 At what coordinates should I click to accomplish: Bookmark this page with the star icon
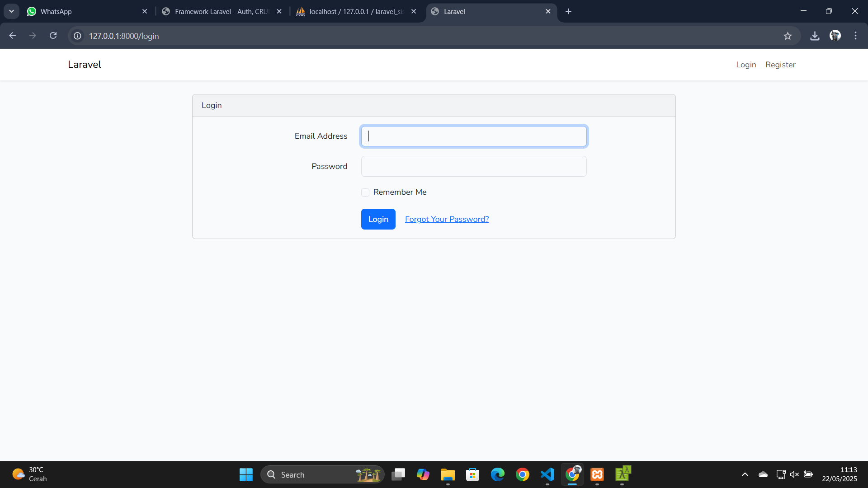pyautogui.click(x=788, y=36)
